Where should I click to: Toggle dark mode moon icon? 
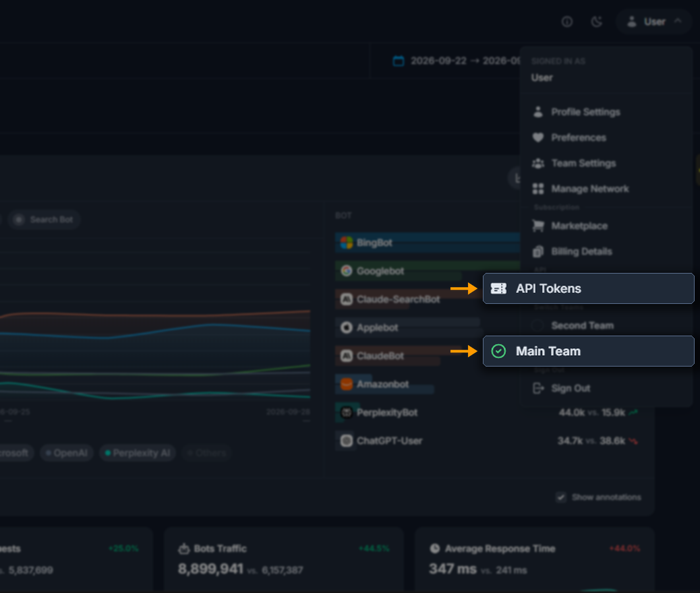click(596, 22)
